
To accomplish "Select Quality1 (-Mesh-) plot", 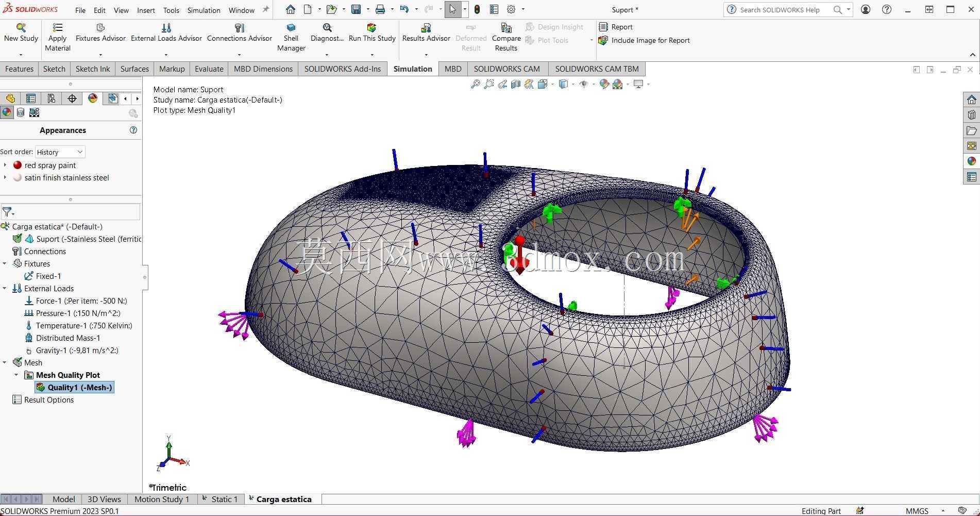I will pos(75,387).
